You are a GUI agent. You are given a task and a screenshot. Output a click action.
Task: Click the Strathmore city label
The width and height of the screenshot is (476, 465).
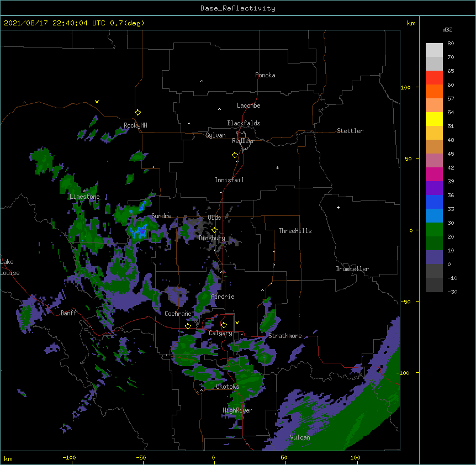285,336
